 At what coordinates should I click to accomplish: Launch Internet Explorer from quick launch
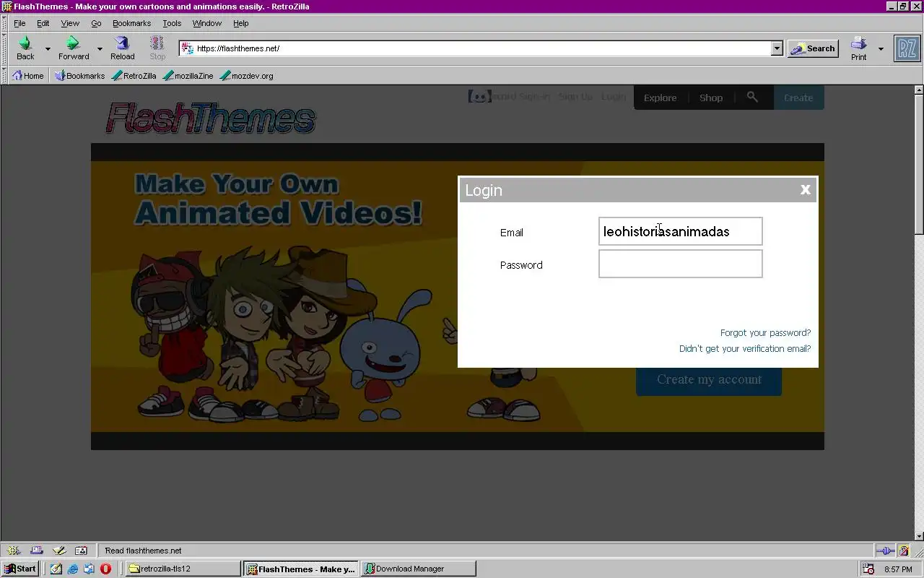coord(73,569)
